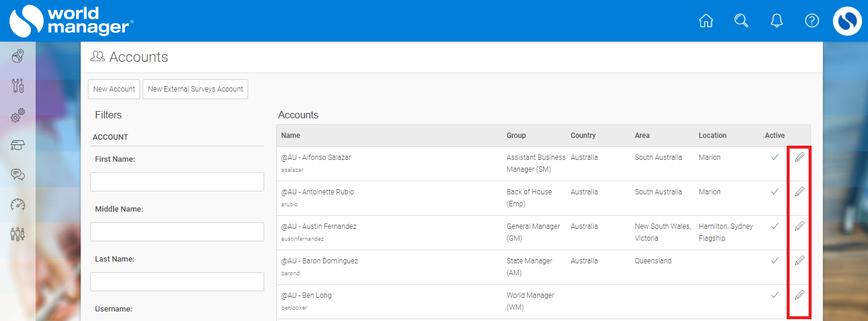
Task: Sort accounts by the Active column header
Action: 775,136
